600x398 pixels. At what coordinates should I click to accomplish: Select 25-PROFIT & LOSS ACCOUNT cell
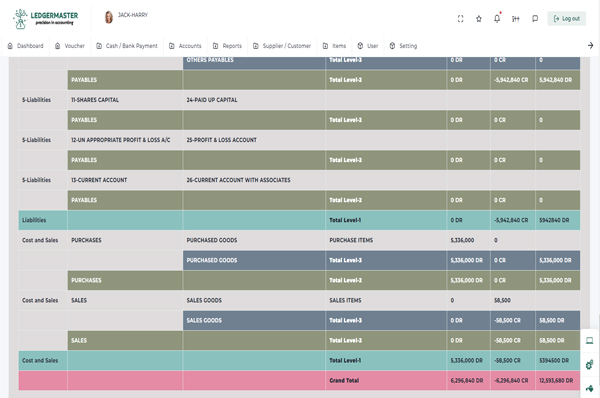point(254,140)
